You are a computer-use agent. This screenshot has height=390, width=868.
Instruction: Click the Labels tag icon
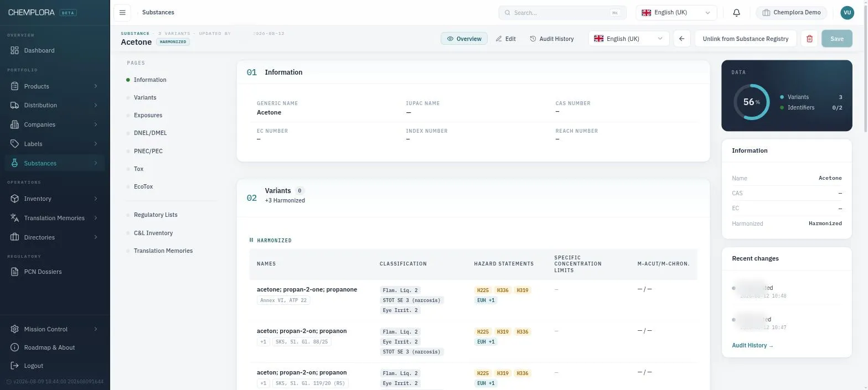[15, 144]
